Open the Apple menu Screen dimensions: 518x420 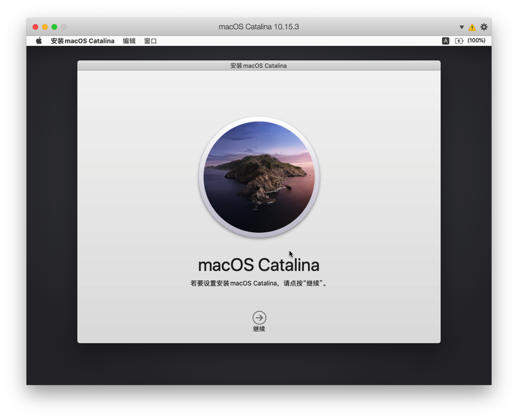point(39,41)
